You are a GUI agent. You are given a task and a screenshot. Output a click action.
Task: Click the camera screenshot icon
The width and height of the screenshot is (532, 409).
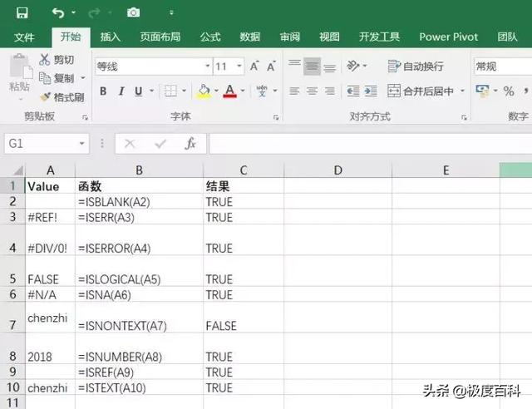[133, 13]
